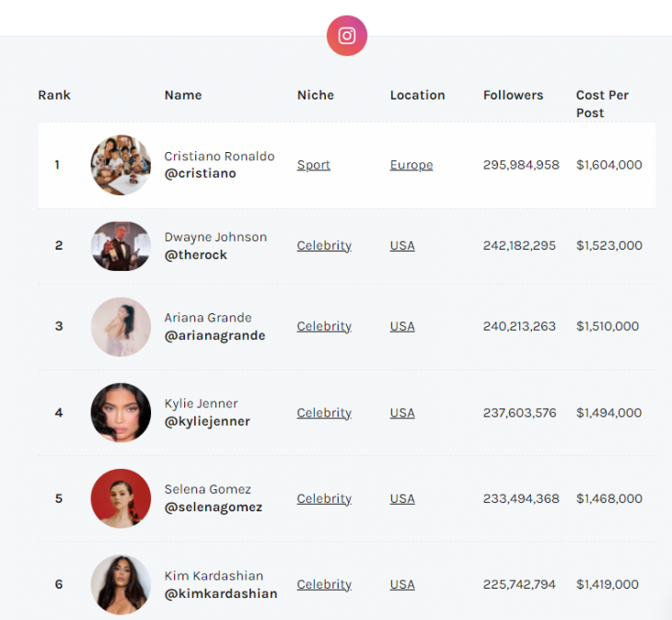This screenshot has height=620, width=672.
Task: Follow the Europe location link
Action: pyautogui.click(x=411, y=165)
